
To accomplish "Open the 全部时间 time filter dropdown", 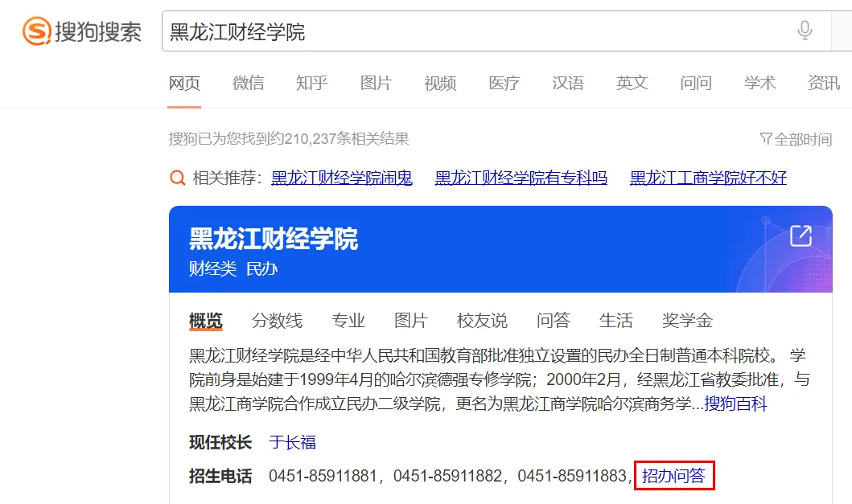I will 796,139.
